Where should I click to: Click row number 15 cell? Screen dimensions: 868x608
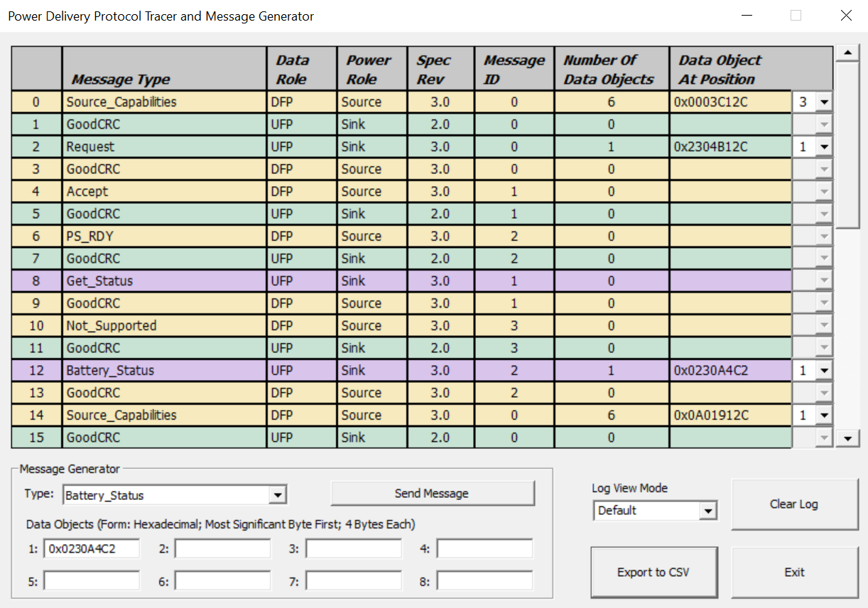click(x=36, y=438)
